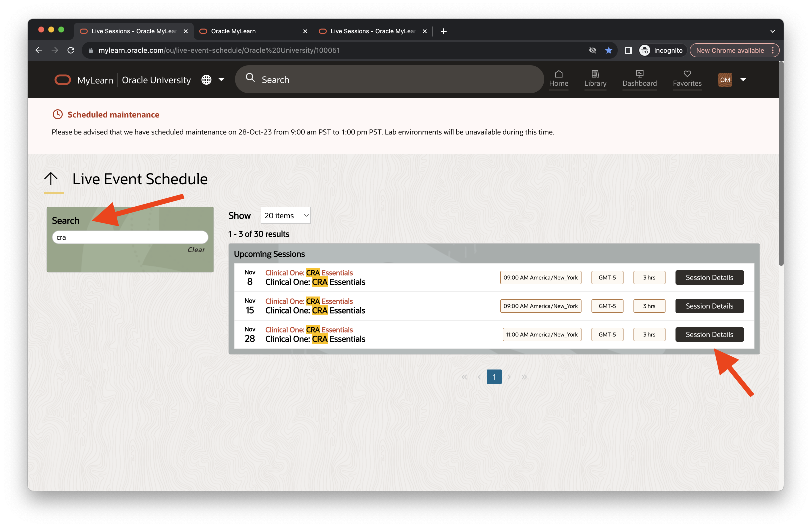The image size is (812, 528).
Task: Click the up arrow beside Live Event Schedule
Action: [51, 179]
